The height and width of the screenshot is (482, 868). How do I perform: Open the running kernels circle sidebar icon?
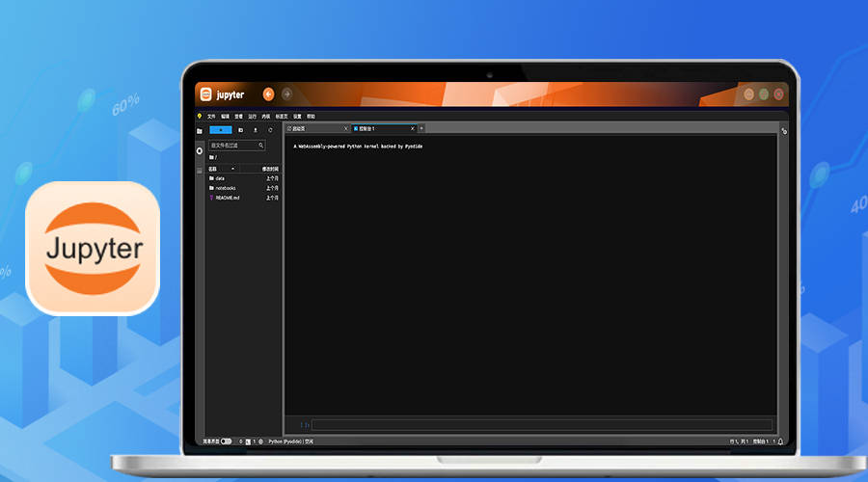tap(200, 150)
